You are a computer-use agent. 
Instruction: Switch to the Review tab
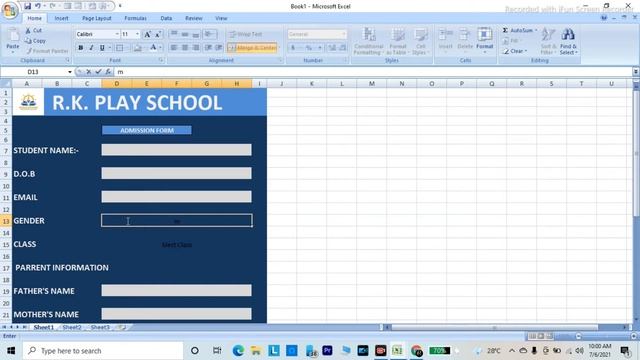pyautogui.click(x=194, y=18)
